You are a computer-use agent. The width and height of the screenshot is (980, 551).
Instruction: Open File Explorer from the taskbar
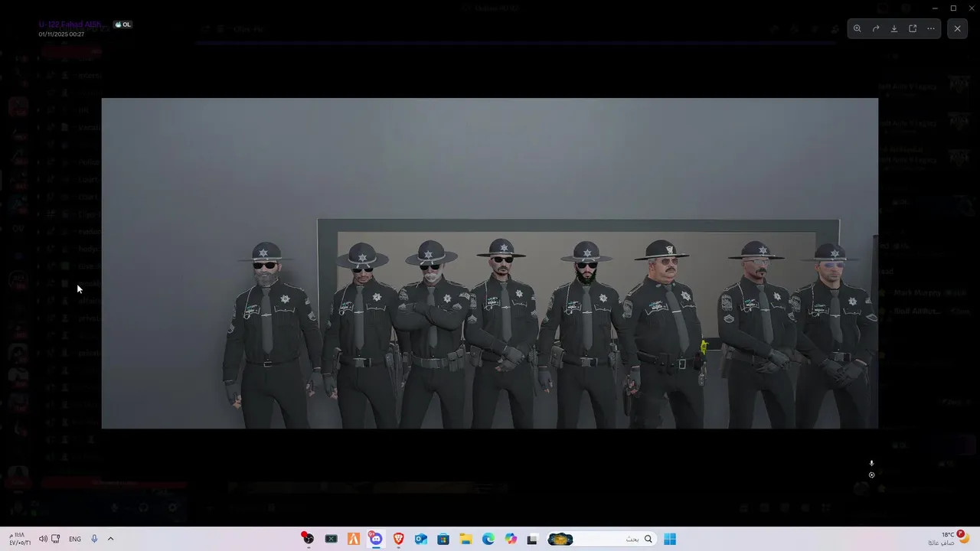click(x=465, y=539)
